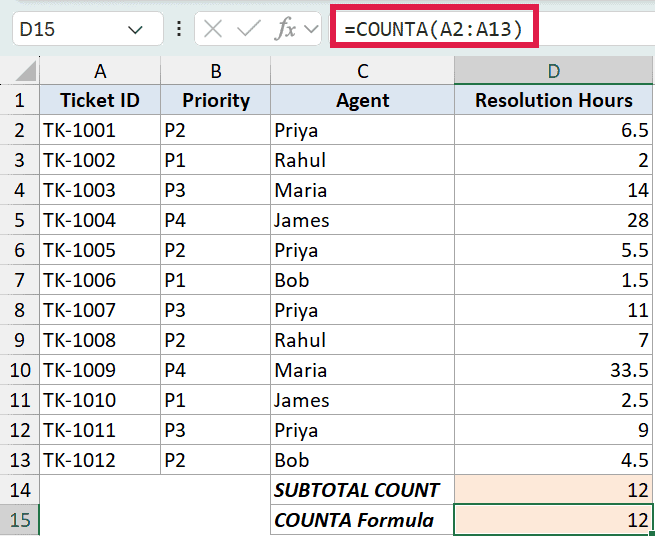Image resolution: width=655 pixels, height=536 pixels.
Task: Select row 15 header
Action: pyautogui.click(x=20, y=520)
